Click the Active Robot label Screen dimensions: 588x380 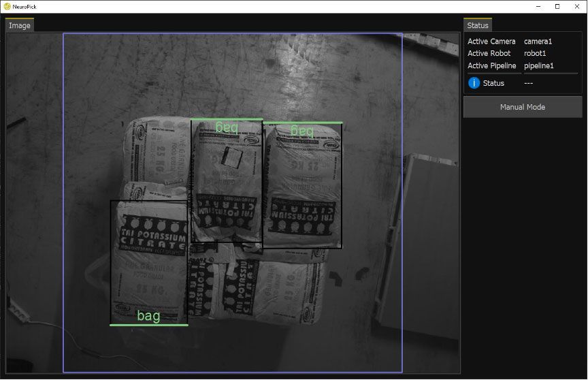489,53
